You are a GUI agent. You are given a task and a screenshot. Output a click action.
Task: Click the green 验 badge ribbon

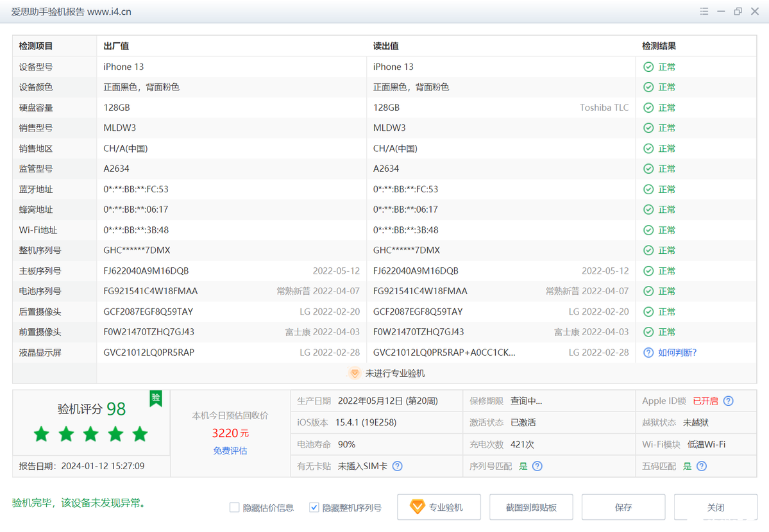[x=156, y=398]
